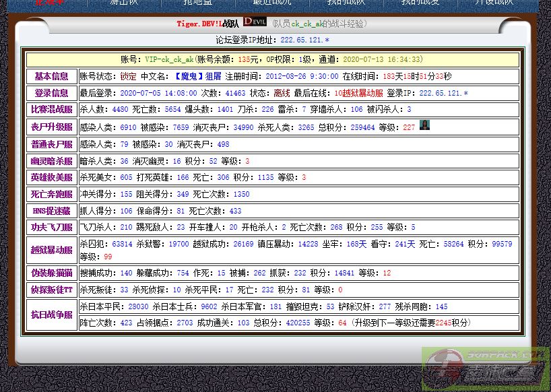This screenshot has height=392, width=551.
Task: Open the 基本信息 section header
Action: click(x=51, y=76)
